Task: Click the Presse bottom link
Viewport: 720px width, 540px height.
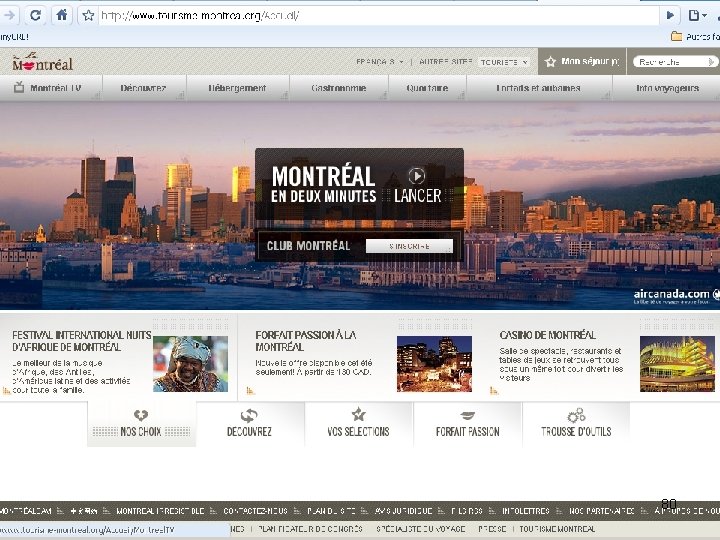Action: pos(492,529)
